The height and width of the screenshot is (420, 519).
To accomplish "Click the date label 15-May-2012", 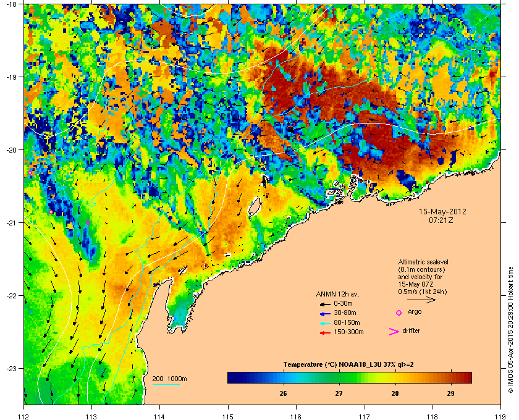I will pyautogui.click(x=442, y=211).
